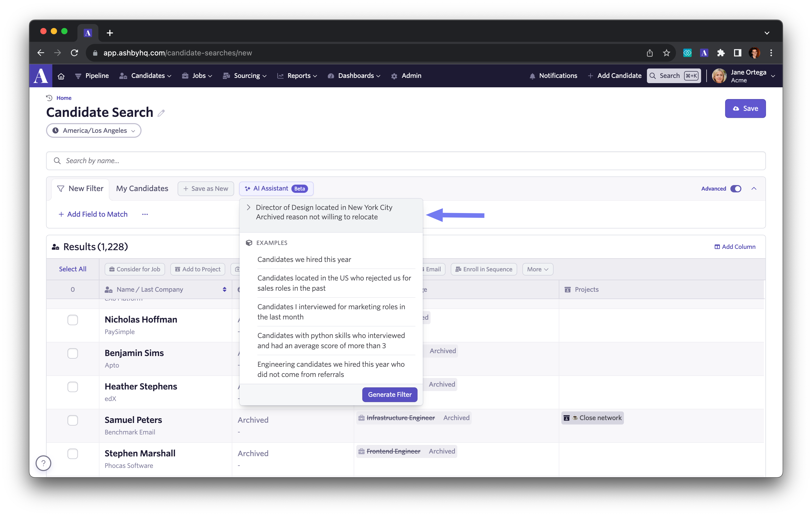
Task: Go to the home icon
Action: (61, 76)
